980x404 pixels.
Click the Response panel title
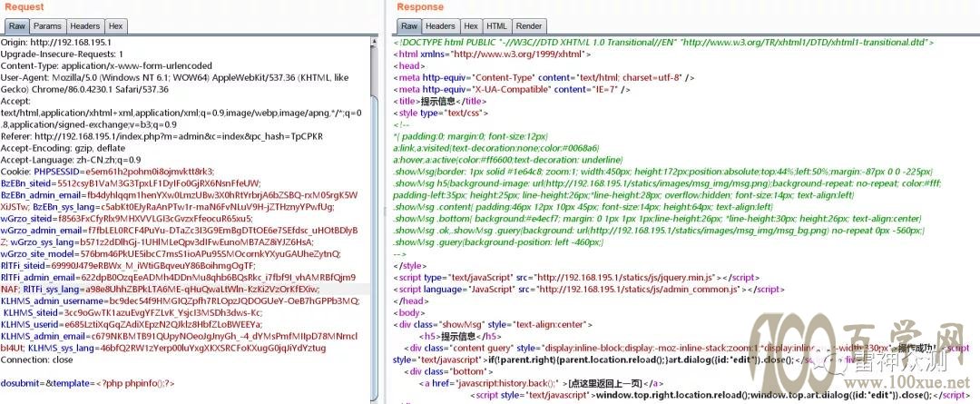420,7
